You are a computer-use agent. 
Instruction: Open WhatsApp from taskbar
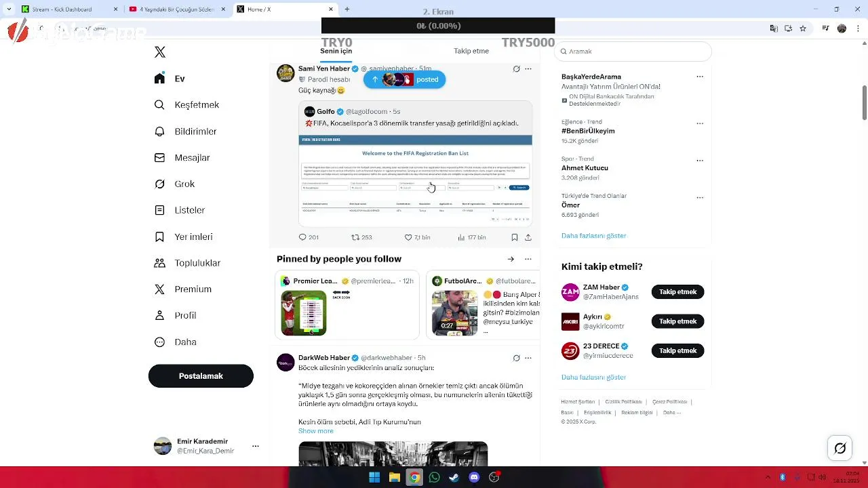[x=434, y=477]
